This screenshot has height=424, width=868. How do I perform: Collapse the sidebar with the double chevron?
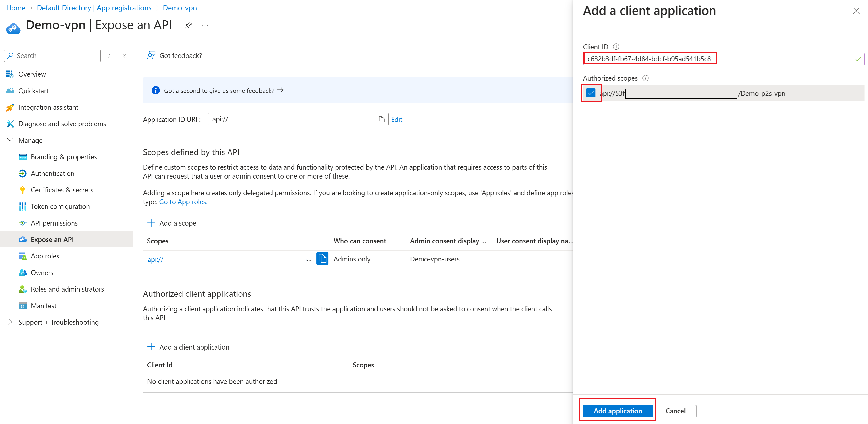pos(124,56)
